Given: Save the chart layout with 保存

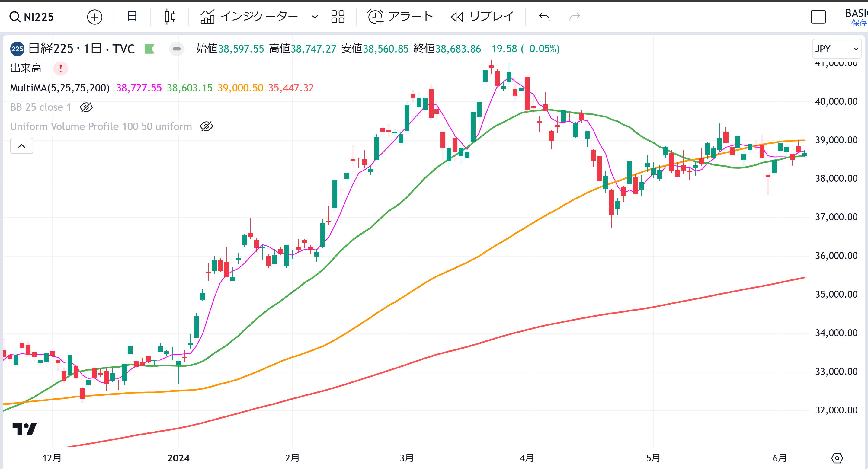Looking at the screenshot, I should pos(859,23).
